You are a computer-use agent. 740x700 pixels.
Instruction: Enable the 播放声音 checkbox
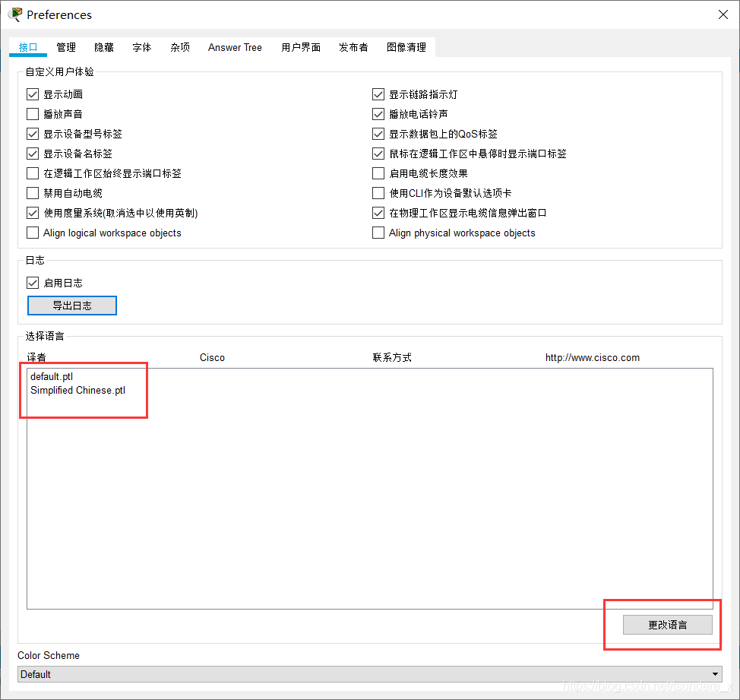coord(33,114)
